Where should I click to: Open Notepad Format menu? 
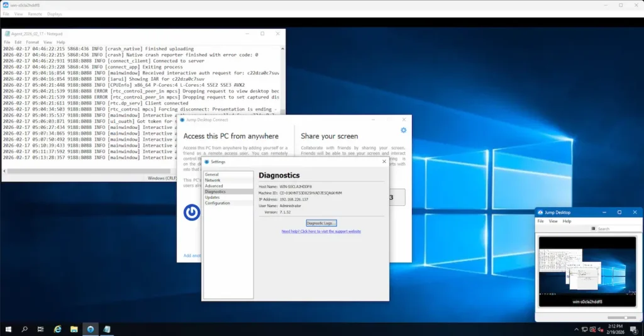coord(33,42)
